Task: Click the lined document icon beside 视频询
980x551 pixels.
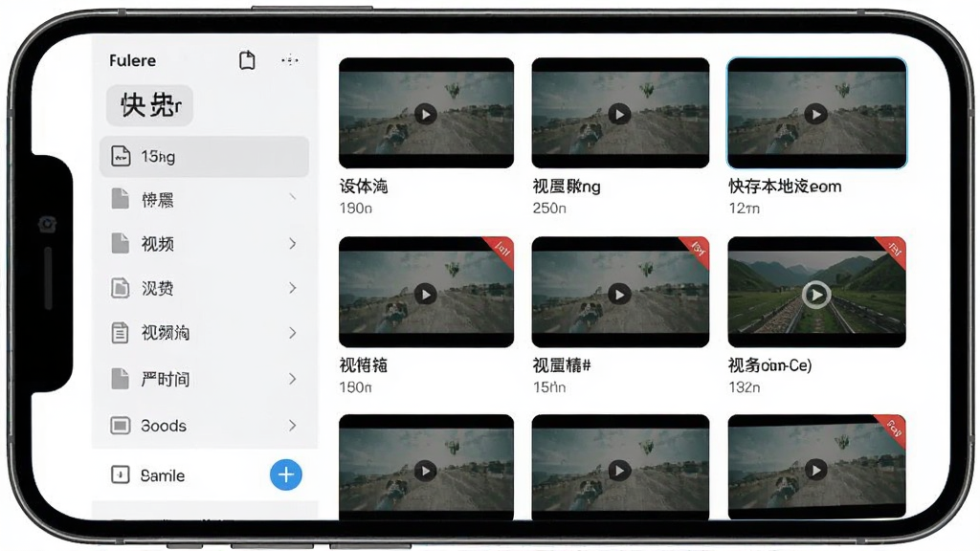Action: pos(120,332)
